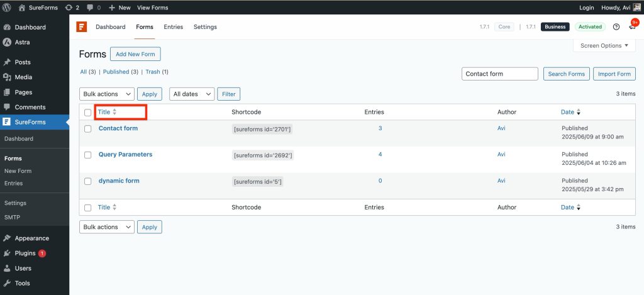This screenshot has height=295, width=644.
Task: Click the Import Form button
Action: [614, 74]
